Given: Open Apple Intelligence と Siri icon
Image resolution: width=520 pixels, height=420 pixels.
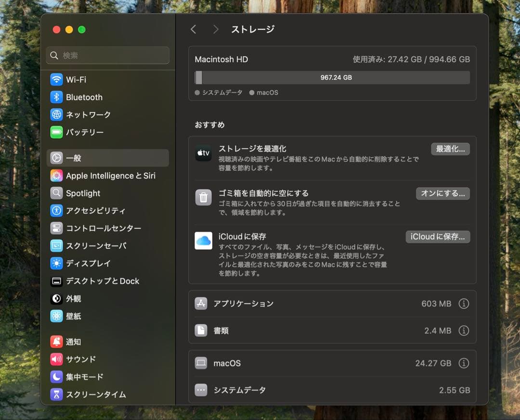Looking at the screenshot, I should 56,176.
